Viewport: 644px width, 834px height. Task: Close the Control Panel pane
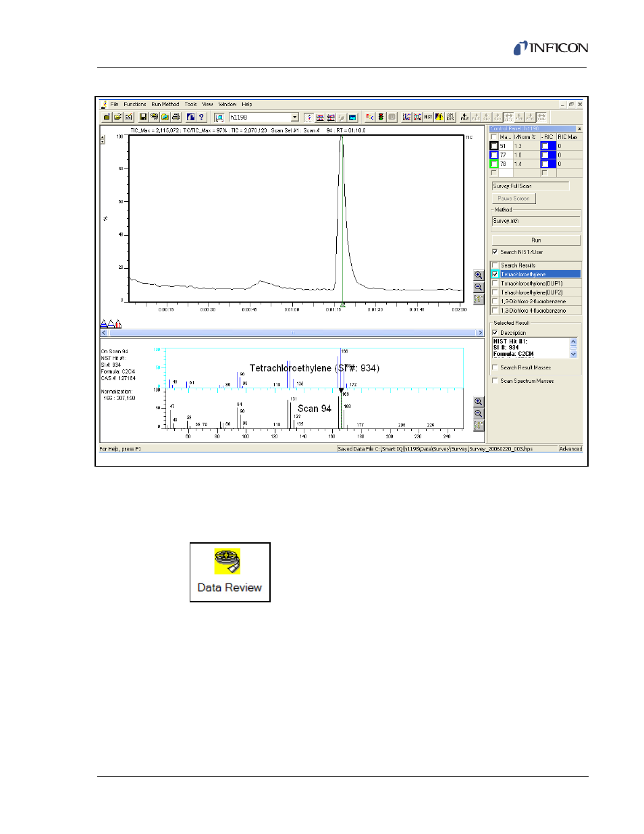tap(579, 128)
